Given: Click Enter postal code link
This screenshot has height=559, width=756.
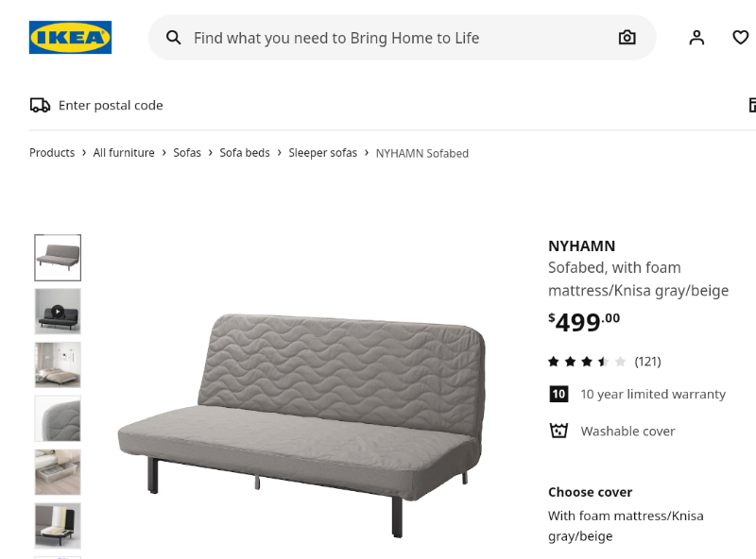Looking at the screenshot, I should coord(111,106).
